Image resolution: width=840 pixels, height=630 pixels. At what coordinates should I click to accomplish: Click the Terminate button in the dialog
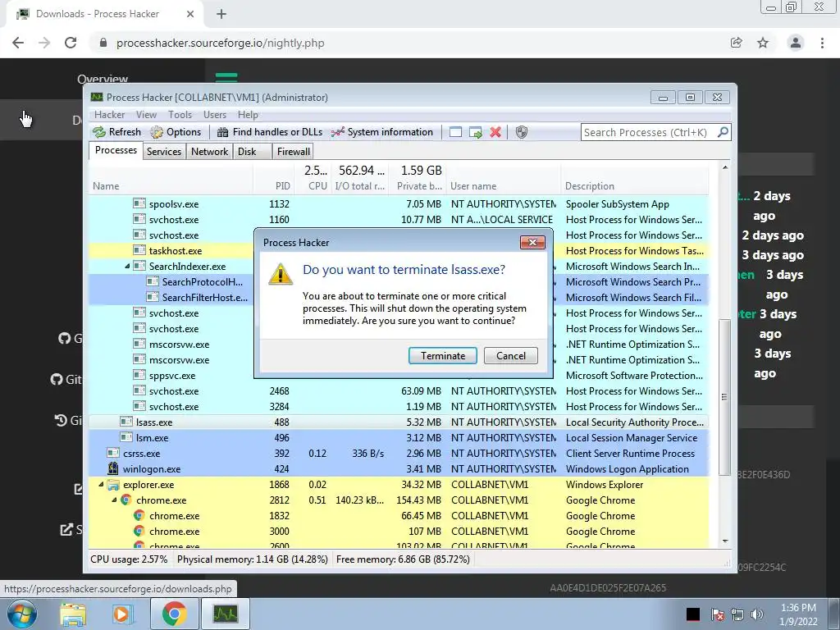pos(442,356)
